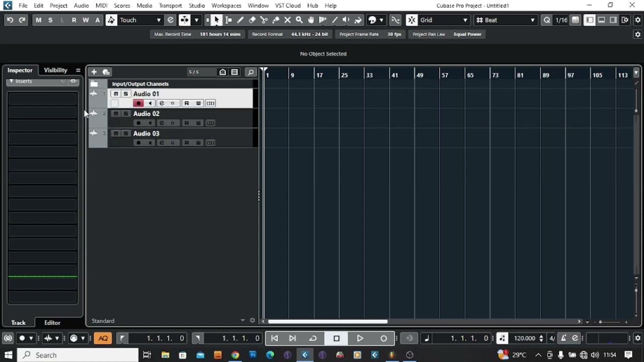This screenshot has height=362, width=644.
Task: Open track visibility agents icon
Action: pyautogui.click(x=223, y=72)
